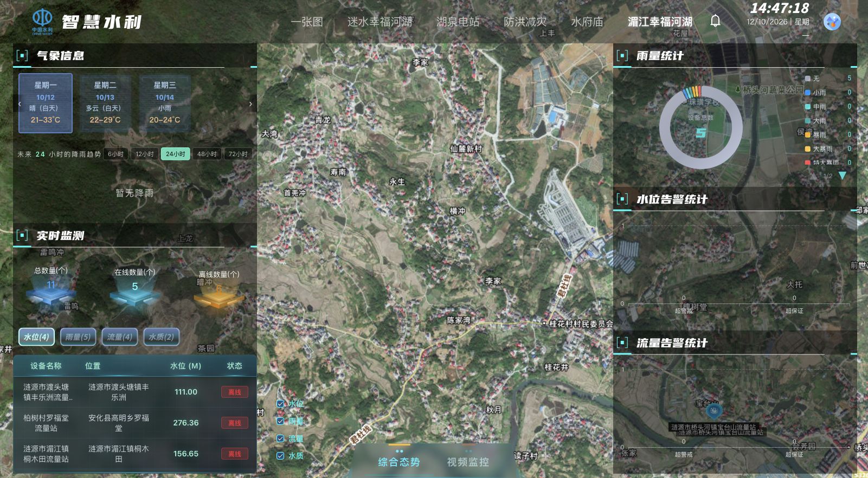Go to next rainfall legend page

coord(842,176)
